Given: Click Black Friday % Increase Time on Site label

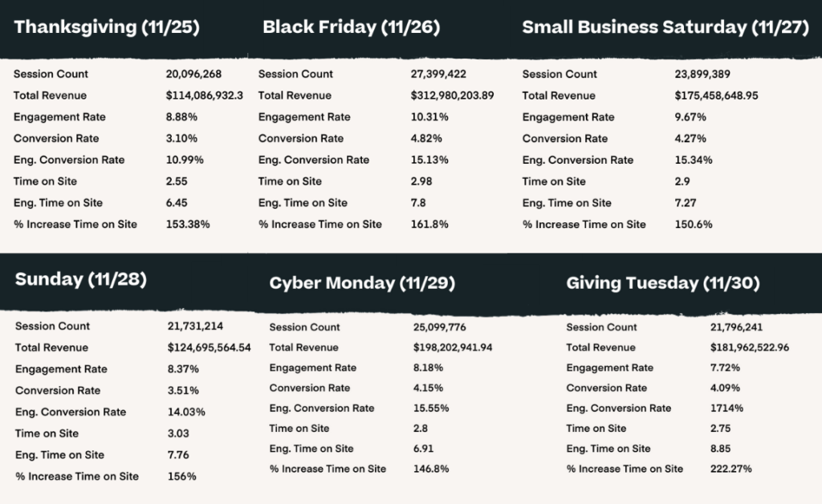Looking at the screenshot, I should coord(320,224).
